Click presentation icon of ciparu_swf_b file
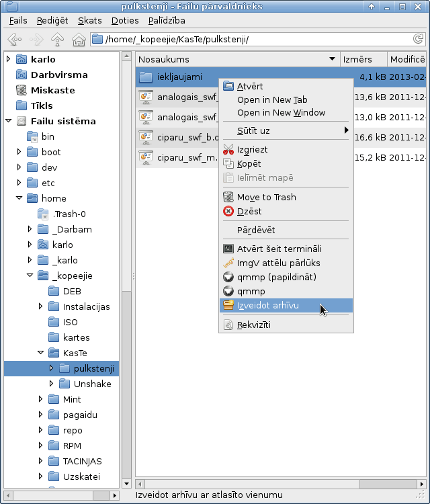The image size is (430, 504). 146,137
